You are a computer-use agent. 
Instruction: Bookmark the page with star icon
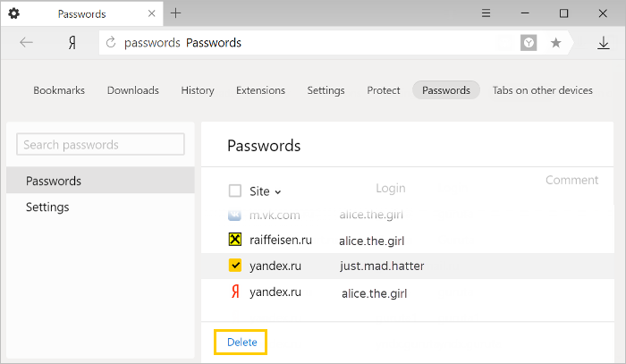pyautogui.click(x=555, y=43)
